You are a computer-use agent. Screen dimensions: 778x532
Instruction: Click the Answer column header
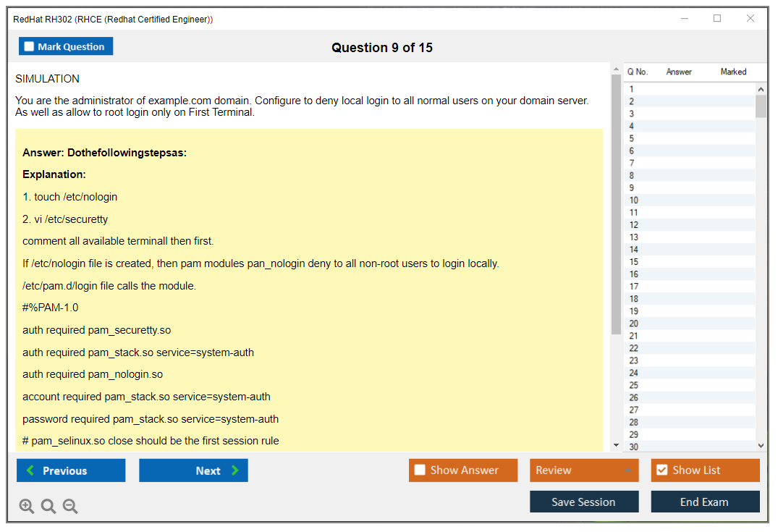(x=679, y=72)
